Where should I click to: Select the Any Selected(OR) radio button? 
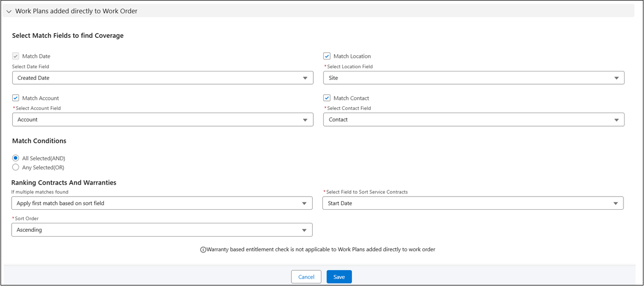(16, 168)
